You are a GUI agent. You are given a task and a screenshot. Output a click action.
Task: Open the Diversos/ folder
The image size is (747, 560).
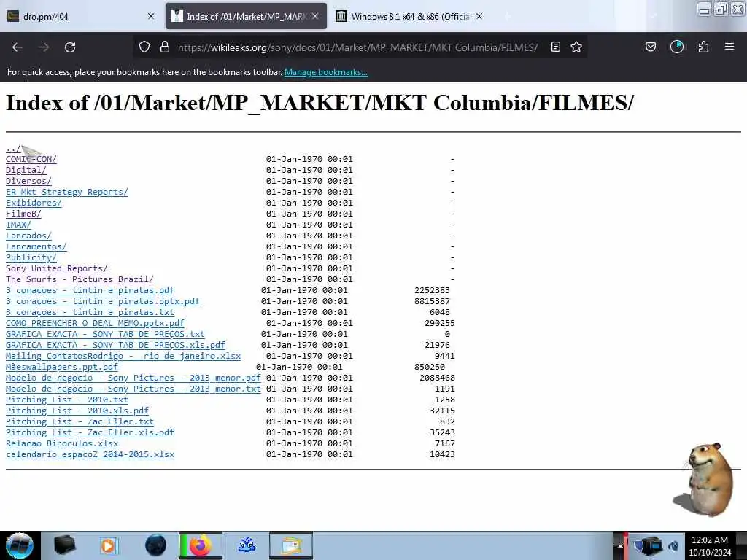point(28,181)
